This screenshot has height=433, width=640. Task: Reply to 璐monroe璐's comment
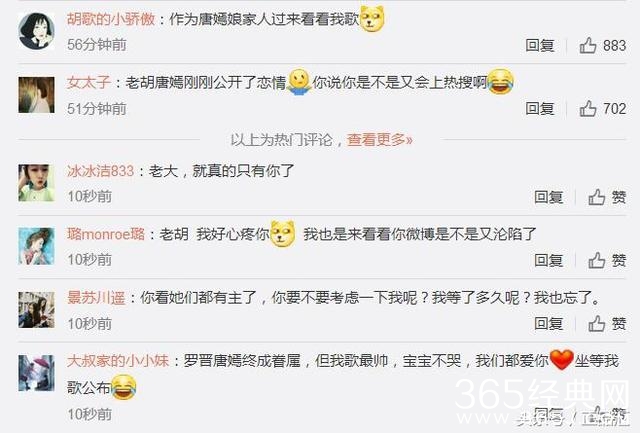(549, 260)
